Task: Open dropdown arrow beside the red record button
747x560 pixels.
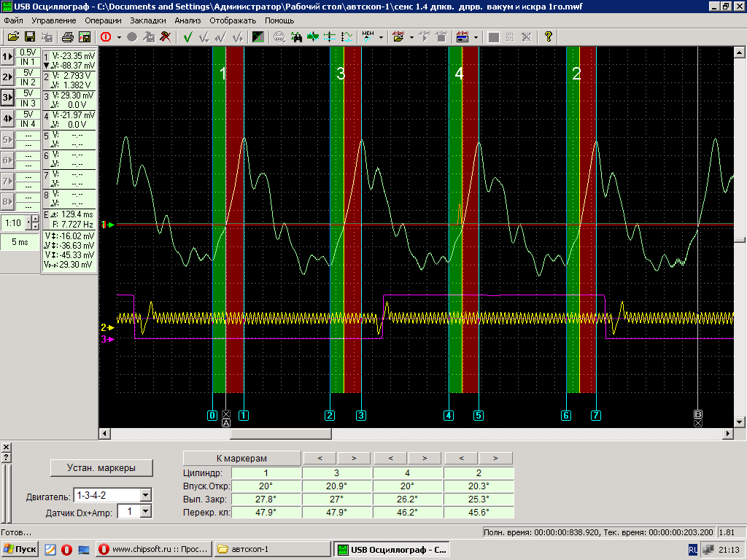Action: [119, 36]
